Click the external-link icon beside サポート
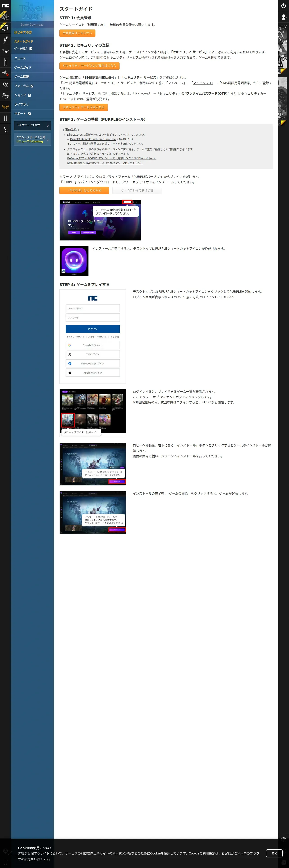 (29, 114)
